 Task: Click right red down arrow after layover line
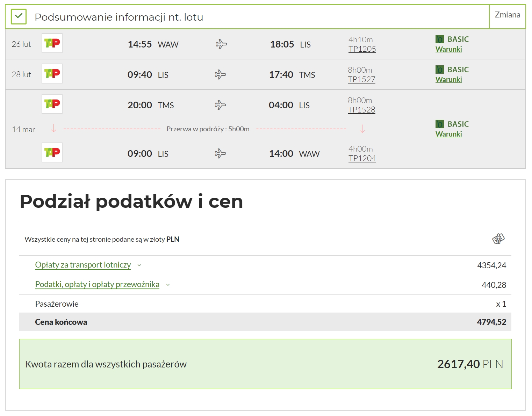[x=362, y=129]
